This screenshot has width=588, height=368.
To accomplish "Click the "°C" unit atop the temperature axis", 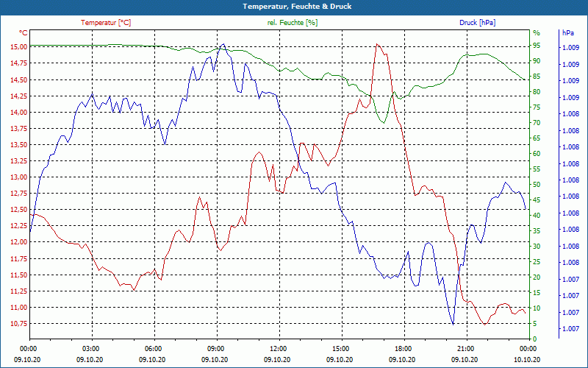I will 24,33.
